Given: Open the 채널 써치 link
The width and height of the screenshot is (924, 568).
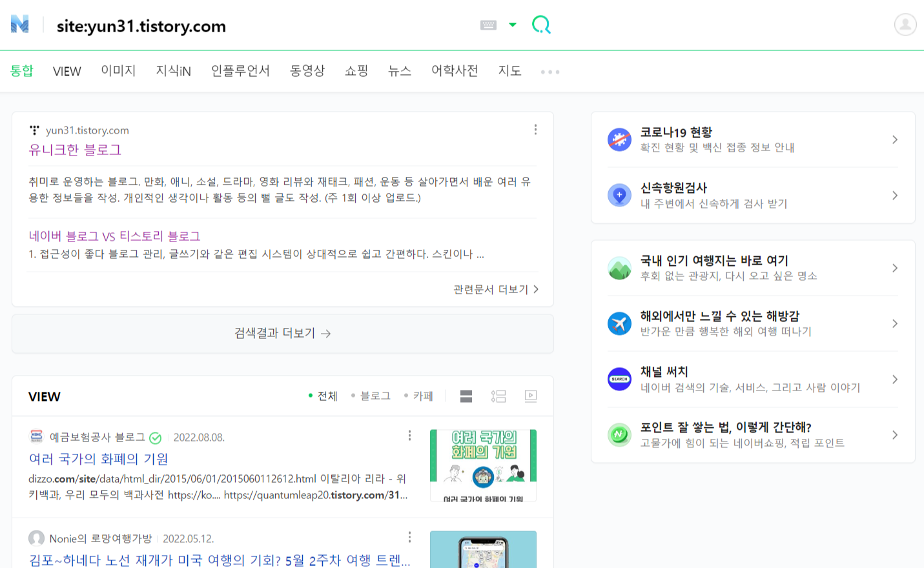Looking at the screenshot, I should pyautogui.click(x=664, y=372).
